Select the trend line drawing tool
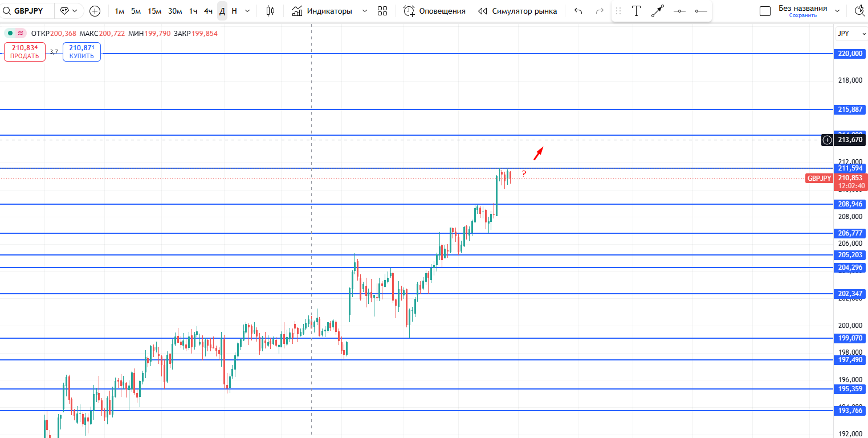Screen dimensions: 868x438 [658, 11]
